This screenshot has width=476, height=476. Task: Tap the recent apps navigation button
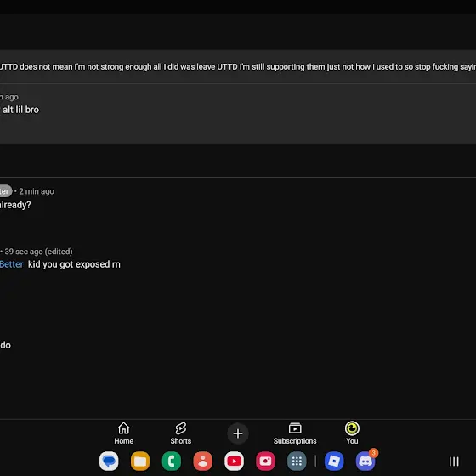[x=454, y=462]
